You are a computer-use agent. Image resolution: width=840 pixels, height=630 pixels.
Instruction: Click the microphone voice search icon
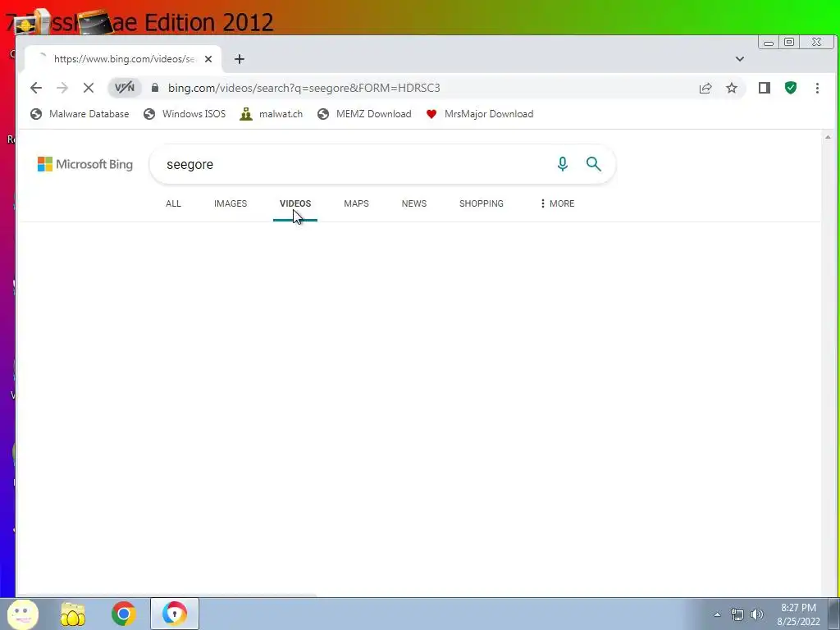563,164
